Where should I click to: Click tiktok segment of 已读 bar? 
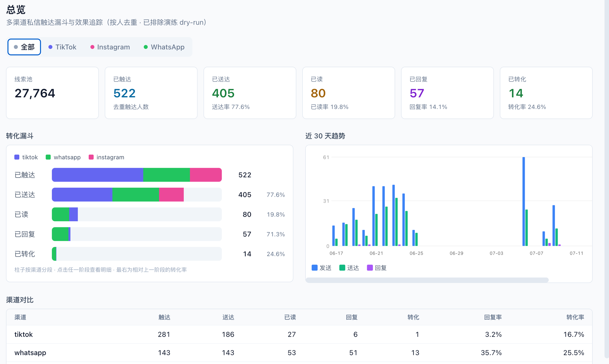tap(73, 214)
